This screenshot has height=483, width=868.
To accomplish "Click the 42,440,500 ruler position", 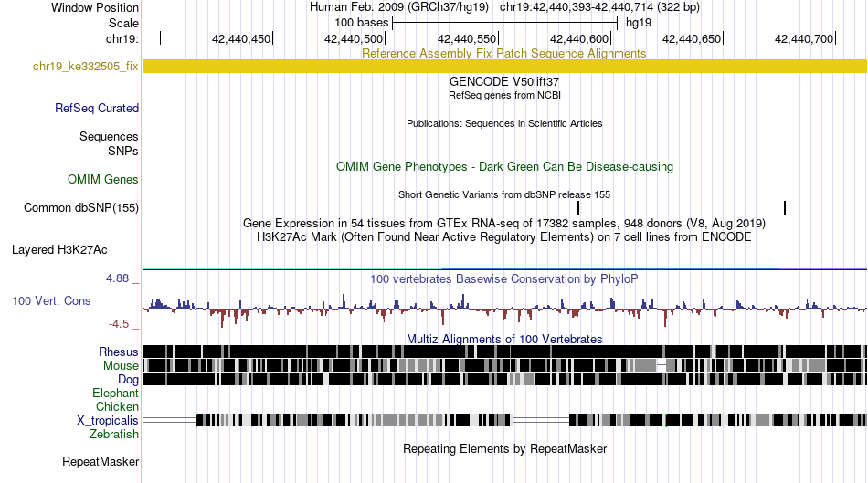I will click(354, 38).
